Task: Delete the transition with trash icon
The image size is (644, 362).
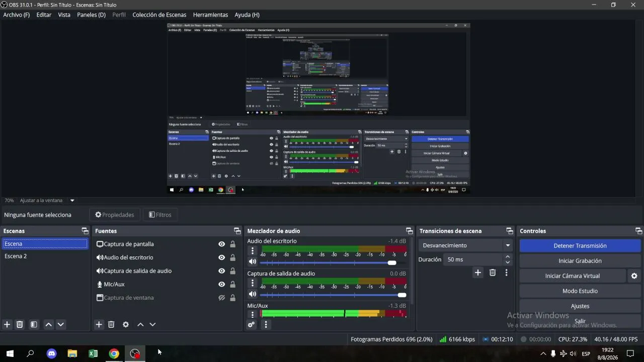Action: (x=493, y=273)
